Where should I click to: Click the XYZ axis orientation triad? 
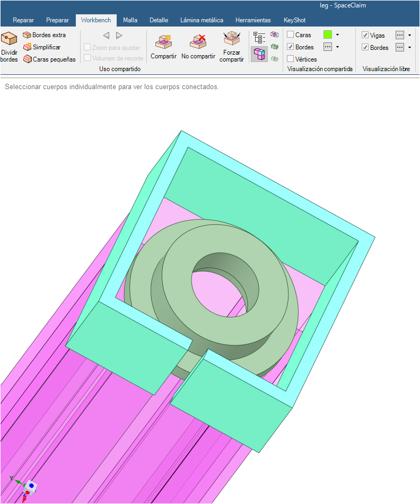tap(24, 489)
